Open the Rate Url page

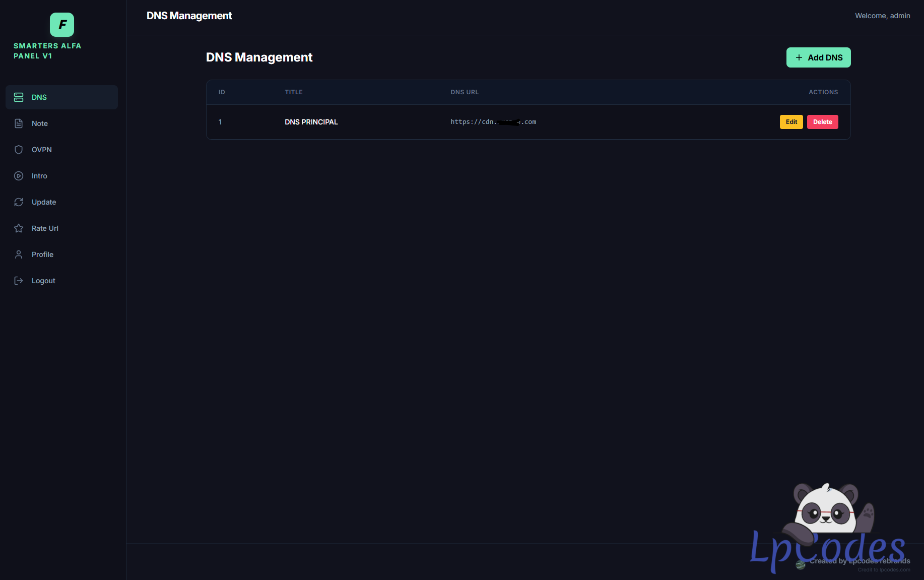click(45, 228)
